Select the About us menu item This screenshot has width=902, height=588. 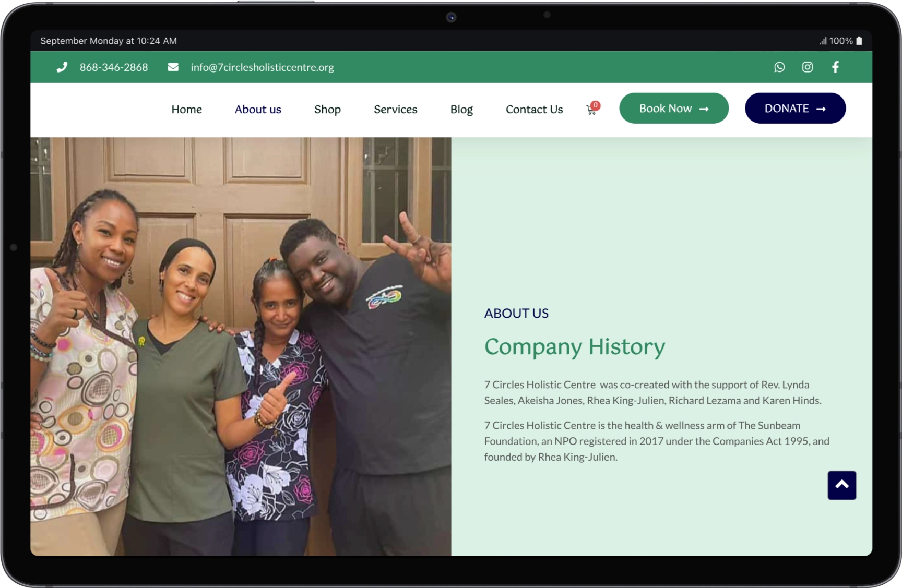(x=258, y=110)
